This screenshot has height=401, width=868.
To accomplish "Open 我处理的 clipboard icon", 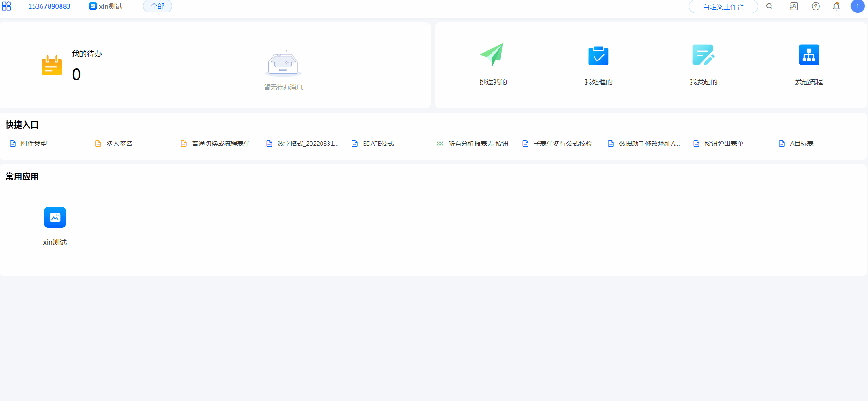I will 598,55.
